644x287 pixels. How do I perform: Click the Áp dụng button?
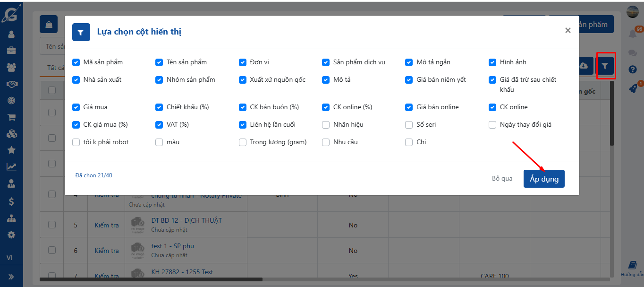(544, 179)
